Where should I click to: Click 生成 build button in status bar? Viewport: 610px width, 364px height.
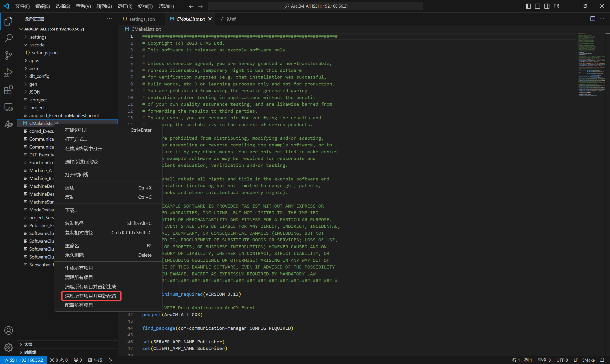tap(95, 360)
